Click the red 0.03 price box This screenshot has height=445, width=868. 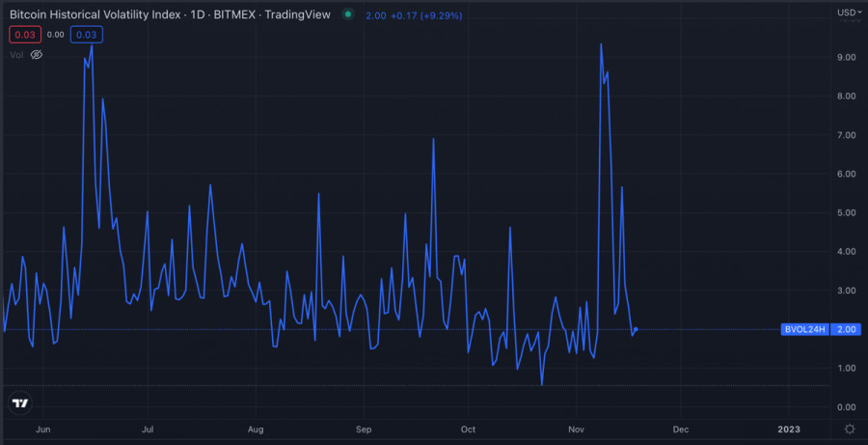25,35
